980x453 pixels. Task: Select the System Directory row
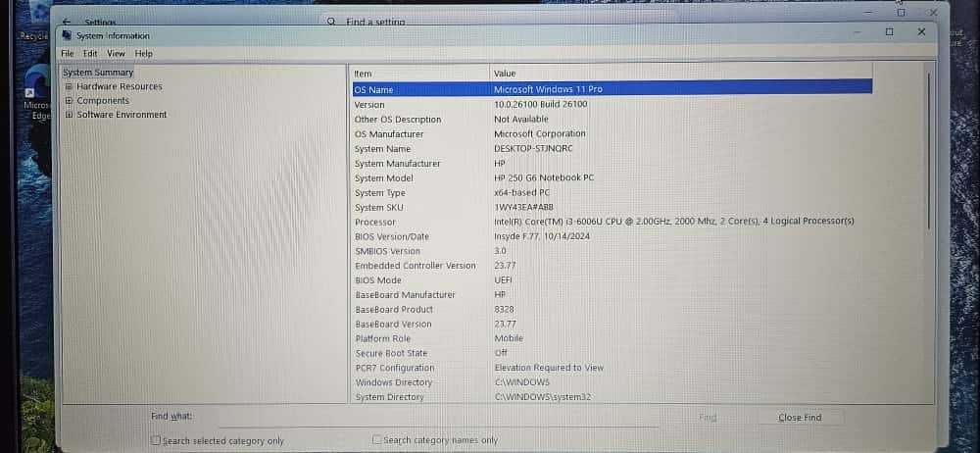click(612, 397)
